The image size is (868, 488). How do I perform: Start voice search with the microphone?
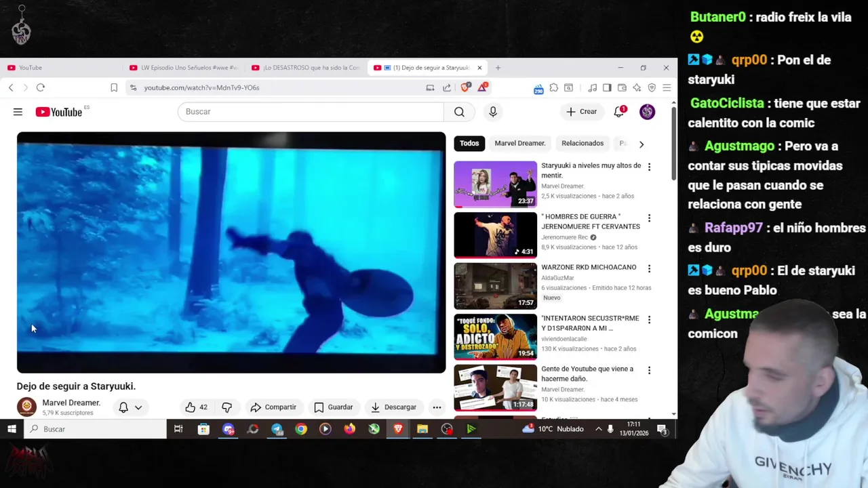pos(493,112)
